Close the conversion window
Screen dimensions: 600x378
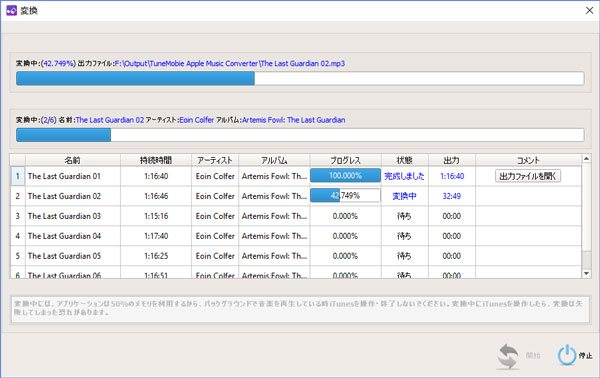point(589,10)
